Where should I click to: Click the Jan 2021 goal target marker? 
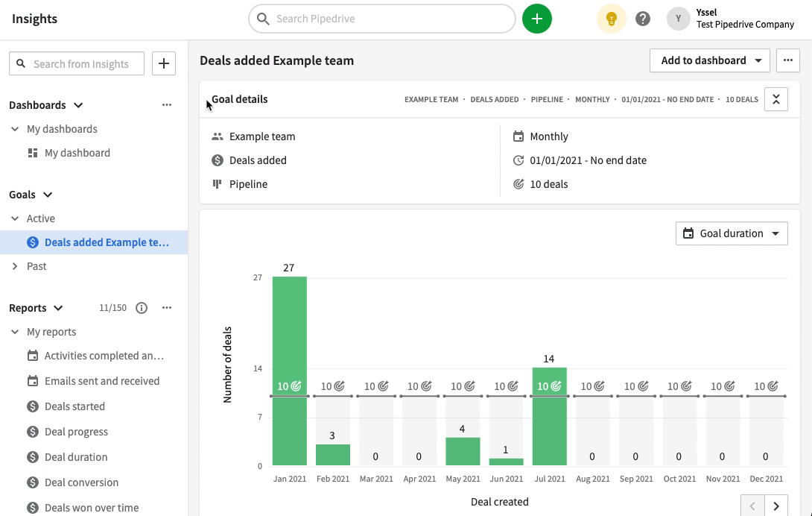coord(295,386)
